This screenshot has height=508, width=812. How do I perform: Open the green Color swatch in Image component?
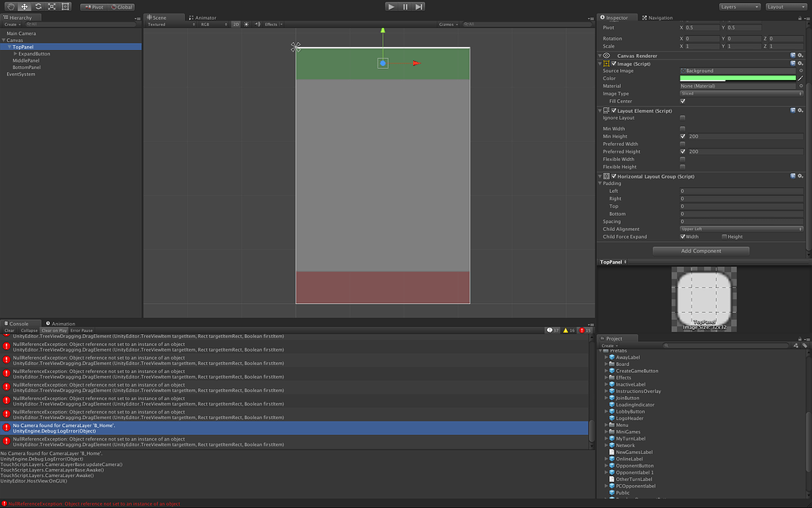pos(737,78)
